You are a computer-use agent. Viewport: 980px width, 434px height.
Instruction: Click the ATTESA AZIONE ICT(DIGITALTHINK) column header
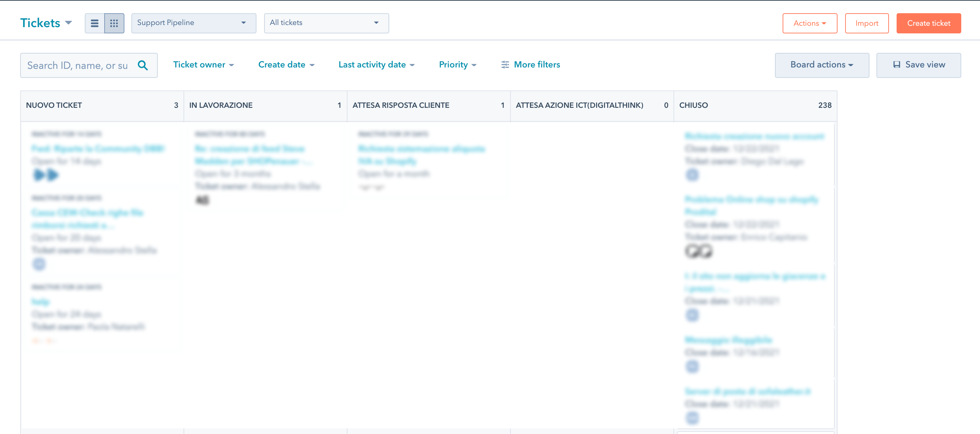(592, 105)
